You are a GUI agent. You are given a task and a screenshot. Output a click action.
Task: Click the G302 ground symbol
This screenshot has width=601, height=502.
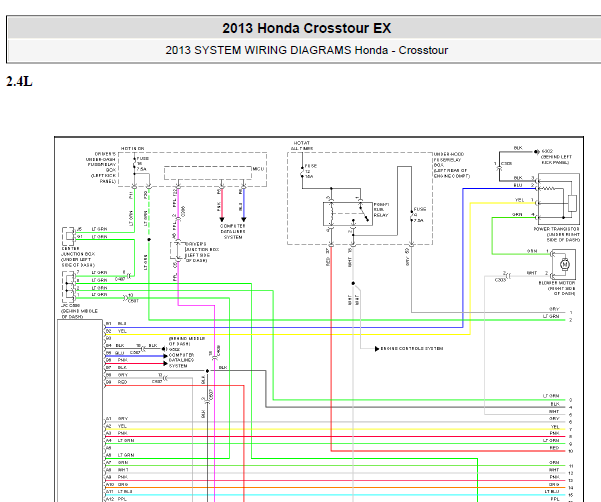pos(537,152)
